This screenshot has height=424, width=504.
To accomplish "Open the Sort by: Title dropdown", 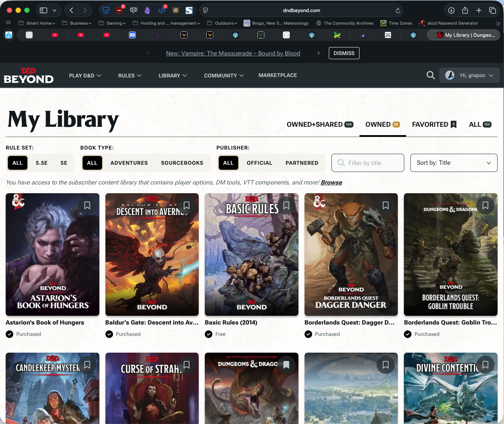I will coord(454,163).
